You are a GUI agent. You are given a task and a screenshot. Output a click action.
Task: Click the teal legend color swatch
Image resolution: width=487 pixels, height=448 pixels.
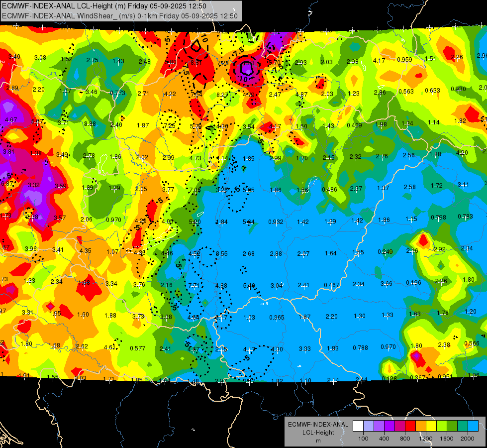coord(463,426)
